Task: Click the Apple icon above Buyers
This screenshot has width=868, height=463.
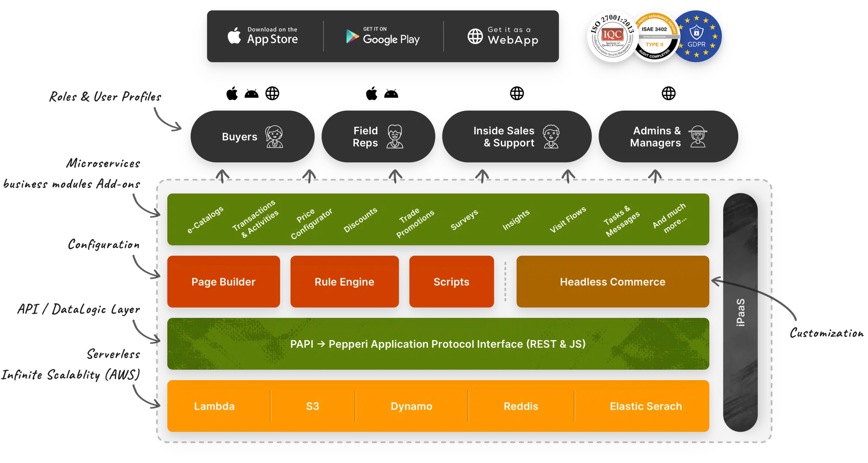Action: [x=232, y=93]
